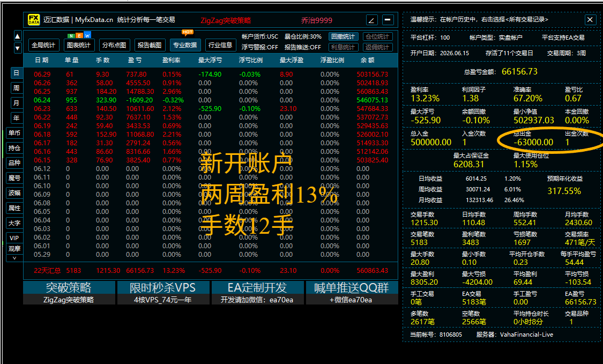The width and height of the screenshot is (603, 364).
Task: Select the 年 yearly period button
Action: pos(17,118)
